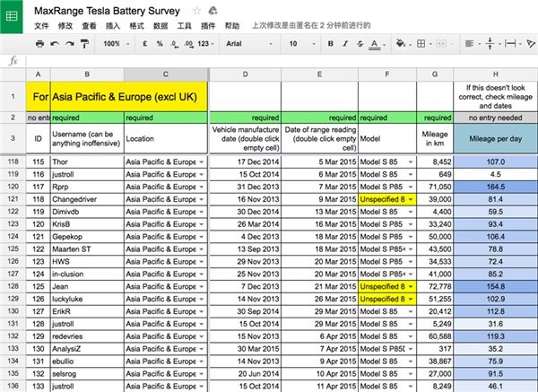Screen dimensions: 538x392
Task: Open model dropdown for Rprp row
Action: pos(411,187)
